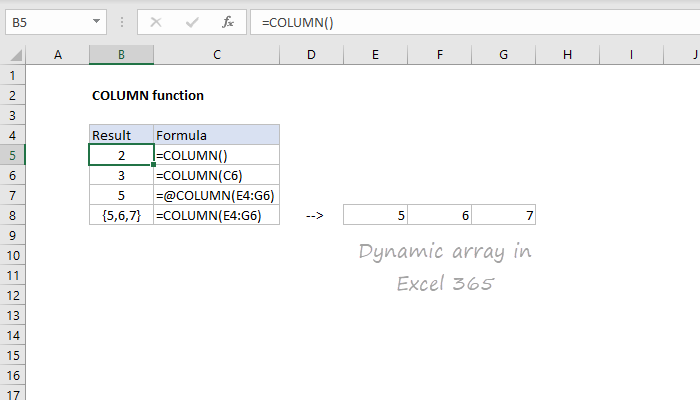Select column G header
The height and width of the screenshot is (400, 700).
coord(504,55)
